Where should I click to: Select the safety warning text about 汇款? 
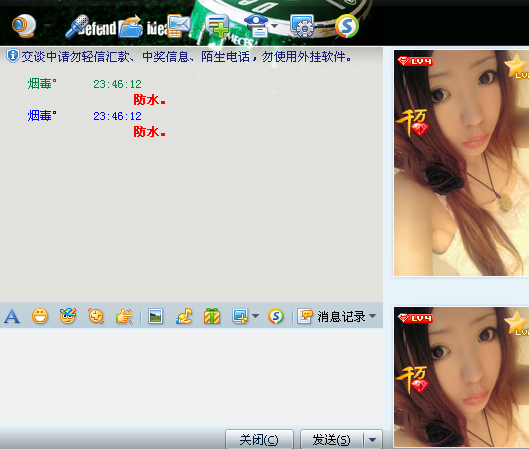(x=186, y=57)
